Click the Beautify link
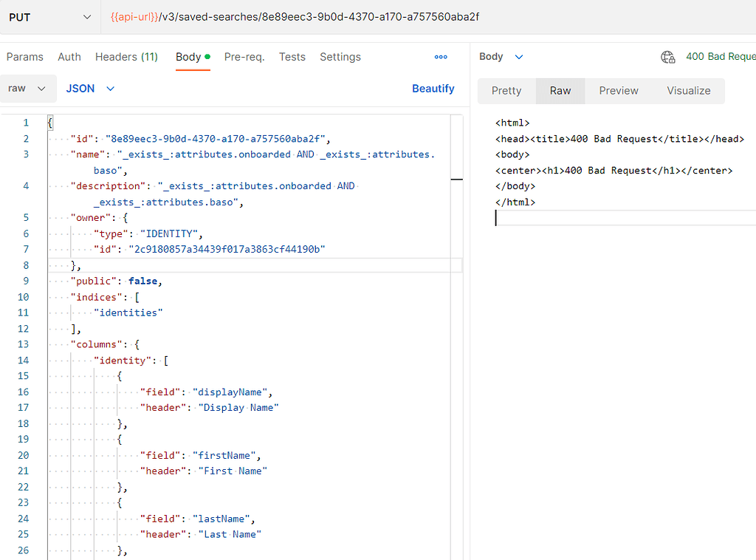This screenshot has width=756, height=560. click(433, 89)
